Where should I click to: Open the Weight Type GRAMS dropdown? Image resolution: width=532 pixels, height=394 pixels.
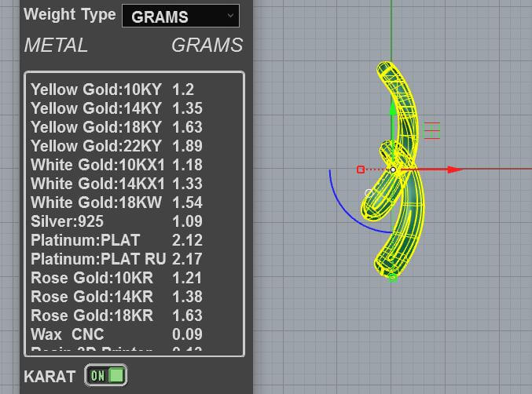[181, 16]
